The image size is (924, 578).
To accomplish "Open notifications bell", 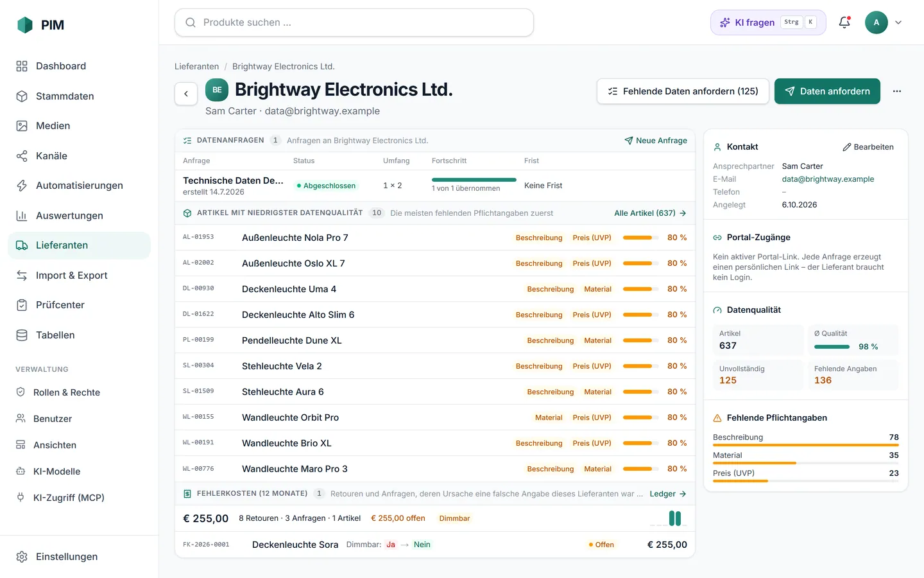I will pos(844,22).
